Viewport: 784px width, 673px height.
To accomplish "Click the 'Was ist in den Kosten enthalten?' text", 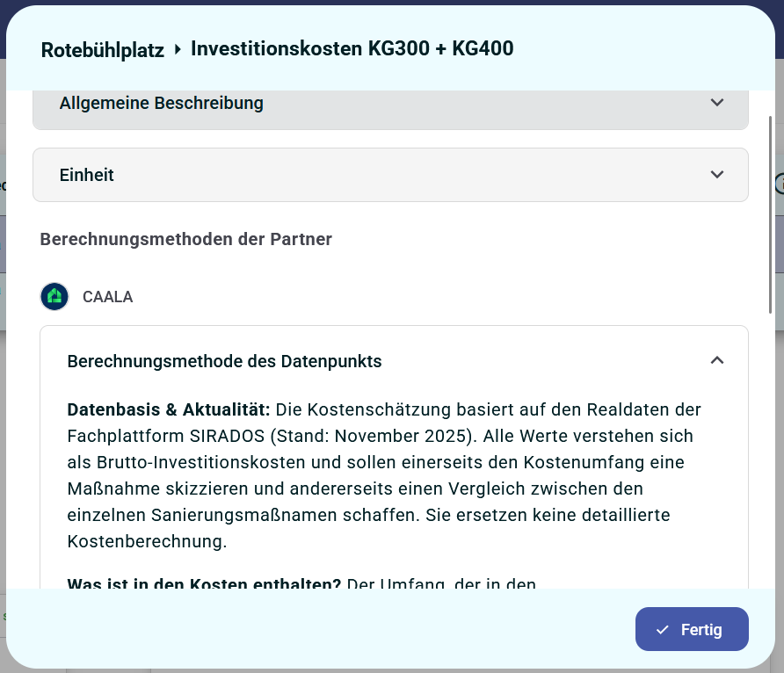I will (204, 583).
